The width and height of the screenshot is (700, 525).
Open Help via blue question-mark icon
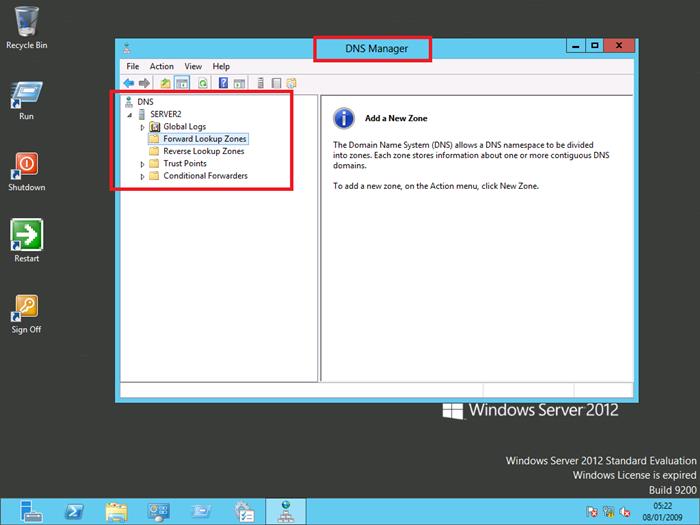pos(223,83)
